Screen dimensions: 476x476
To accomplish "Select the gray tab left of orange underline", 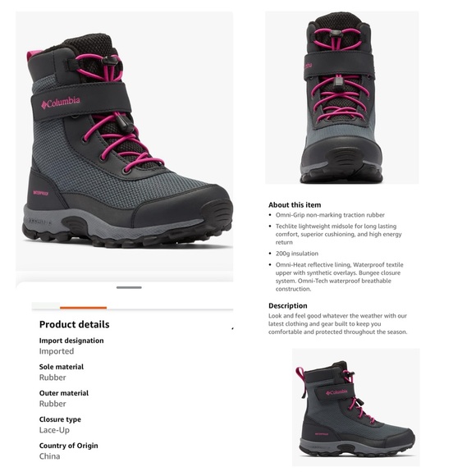I will pos(46,306).
